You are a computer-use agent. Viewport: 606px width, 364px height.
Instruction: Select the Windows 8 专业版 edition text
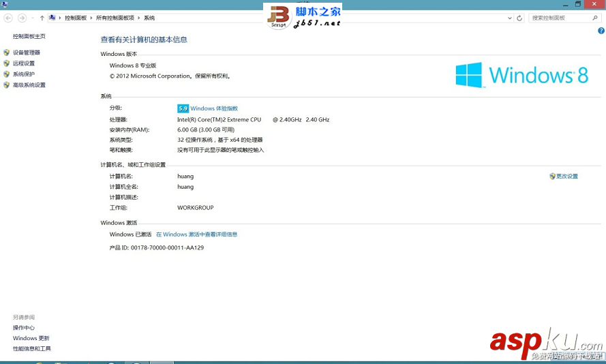click(133, 65)
